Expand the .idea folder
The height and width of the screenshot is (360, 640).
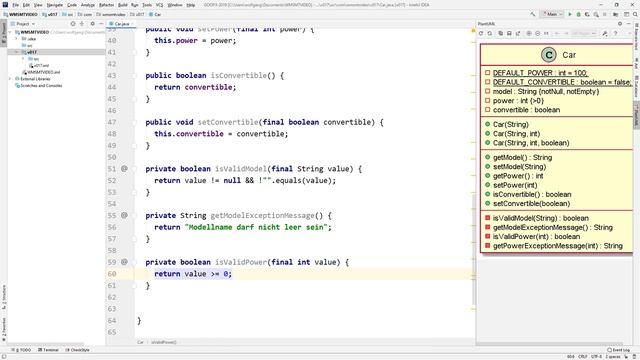click(17, 39)
